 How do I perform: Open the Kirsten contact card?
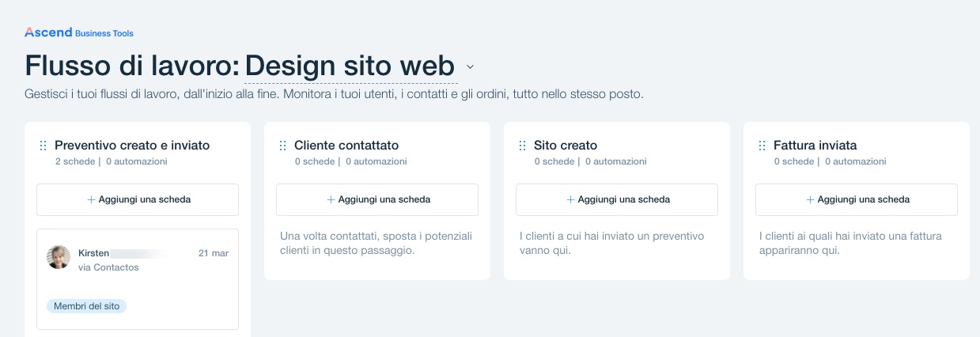click(x=138, y=279)
